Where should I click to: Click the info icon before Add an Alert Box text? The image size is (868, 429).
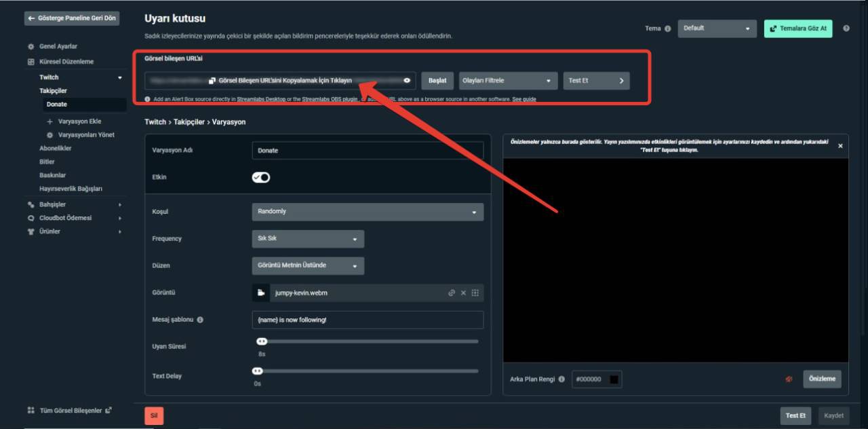coord(148,99)
